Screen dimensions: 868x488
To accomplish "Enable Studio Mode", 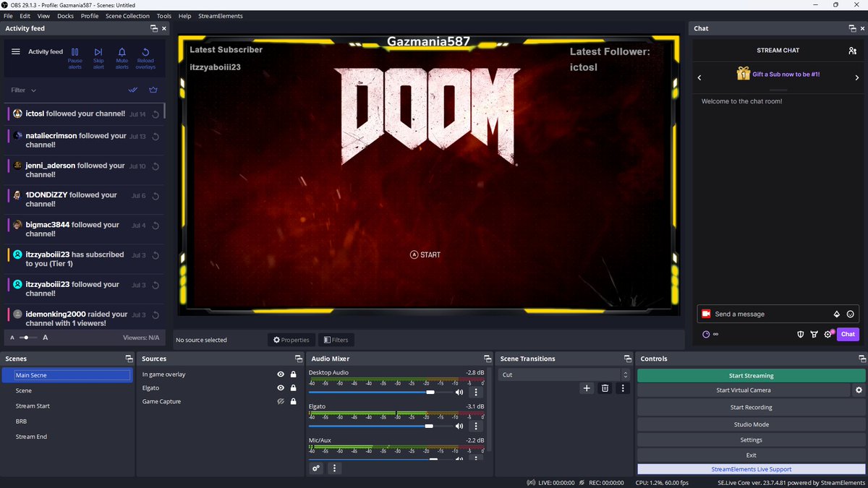I will 751,424.
